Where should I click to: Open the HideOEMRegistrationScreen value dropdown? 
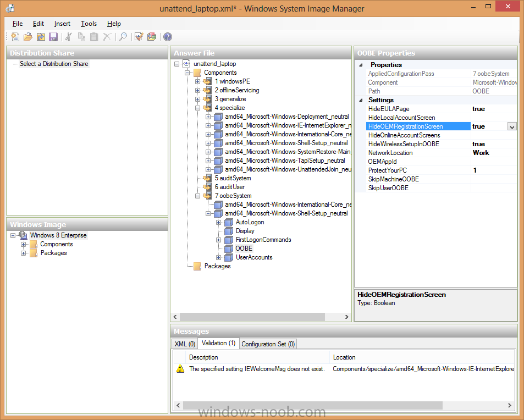click(x=512, y=126)
